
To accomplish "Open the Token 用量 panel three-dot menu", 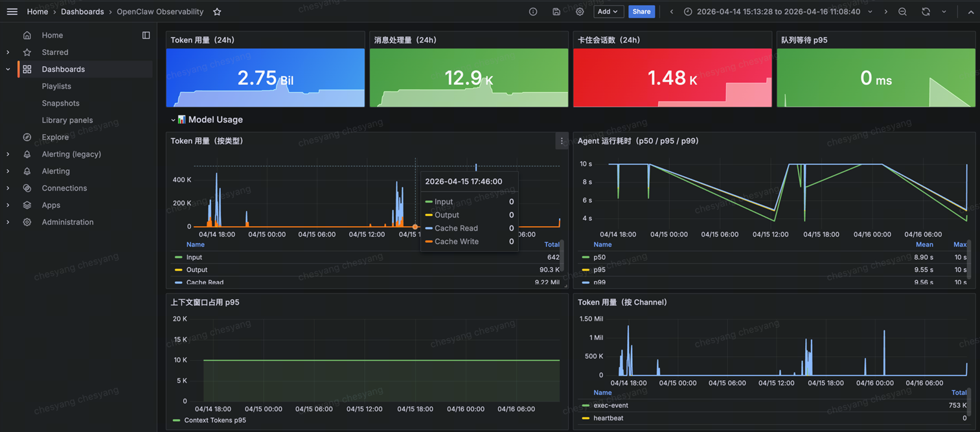I will (x=562, y=141).
